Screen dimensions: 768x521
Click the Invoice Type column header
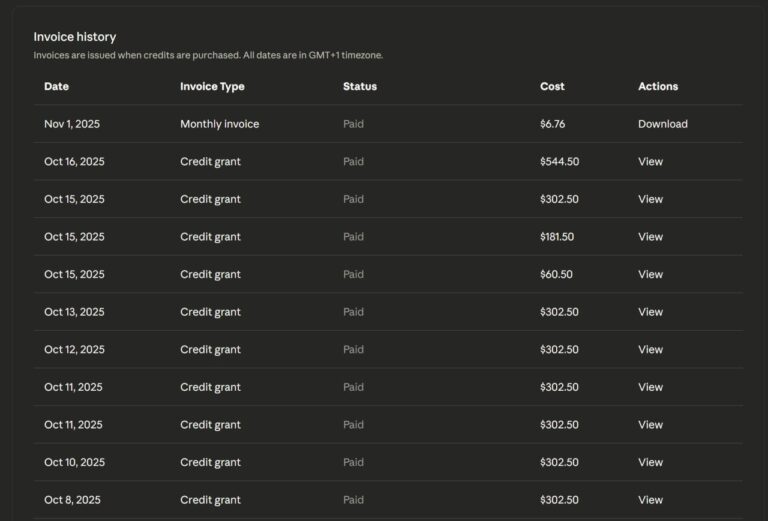click(x=212, y=86)
